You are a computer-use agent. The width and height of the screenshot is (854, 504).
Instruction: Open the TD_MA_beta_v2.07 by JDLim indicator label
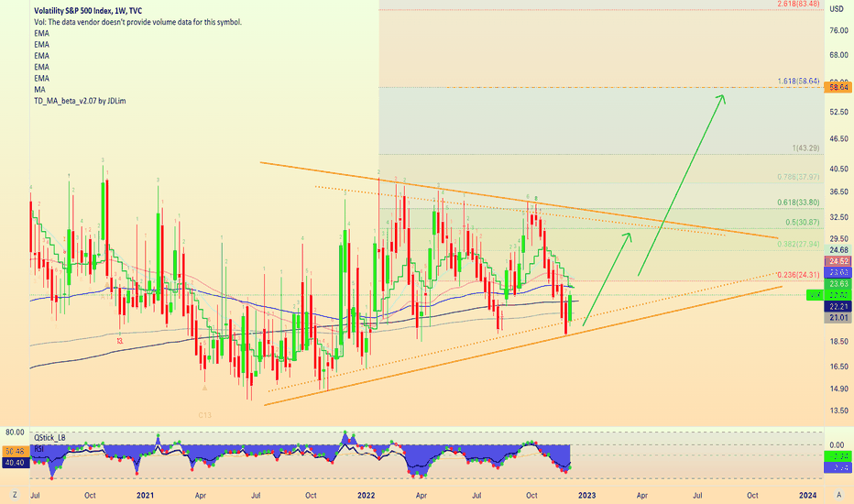point(80,101)
